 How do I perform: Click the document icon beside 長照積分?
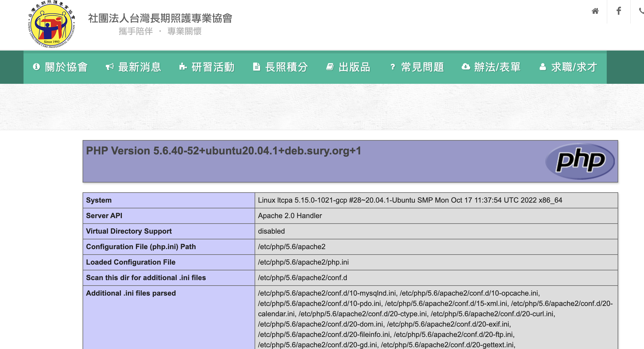[257, 67]
